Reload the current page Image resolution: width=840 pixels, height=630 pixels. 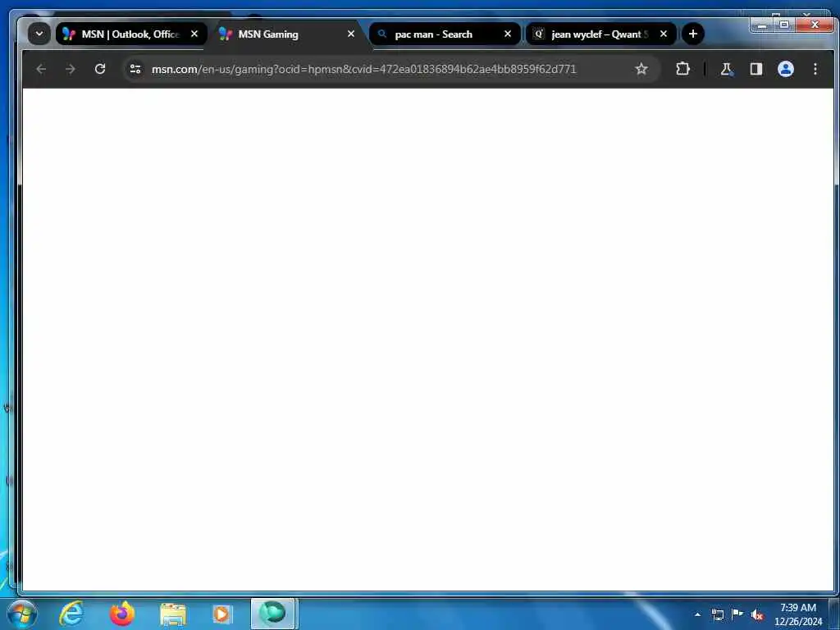point(99,69)
